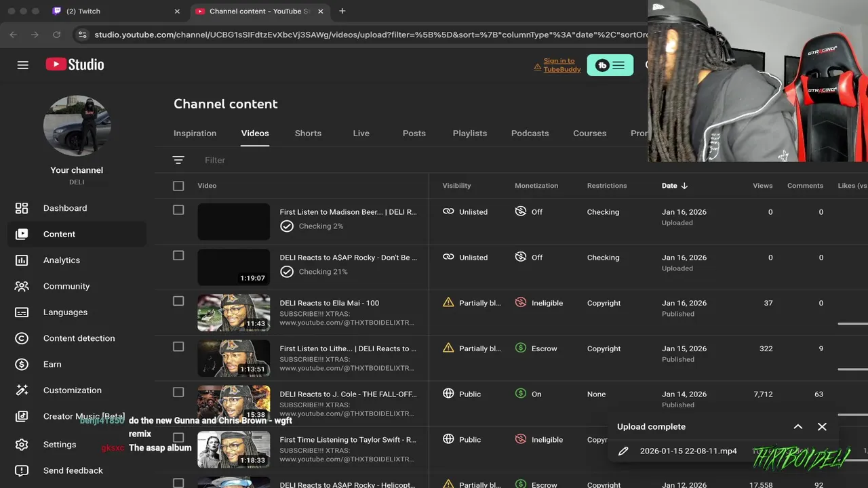This screenshot has height=488, width=868.
Task: Click the pencil icon in upload panel
Action: 623,451
